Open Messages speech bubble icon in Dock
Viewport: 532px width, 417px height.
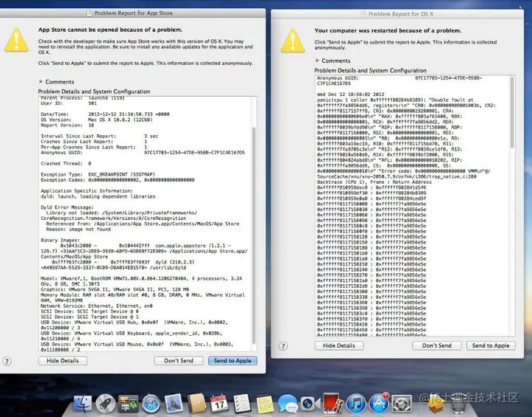click(287, 404)
